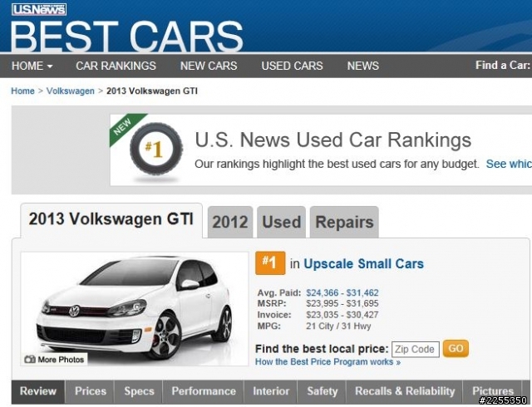Open How the Best Price Program works
This screenshot has height=407, width=532.
point(328,362)
